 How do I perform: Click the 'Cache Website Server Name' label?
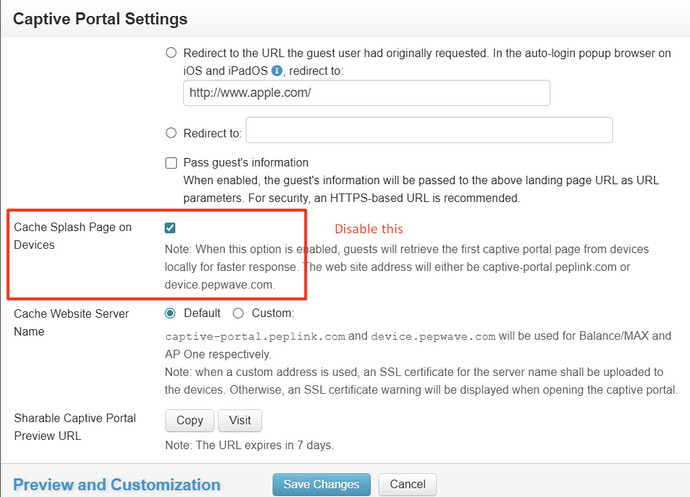71,322
